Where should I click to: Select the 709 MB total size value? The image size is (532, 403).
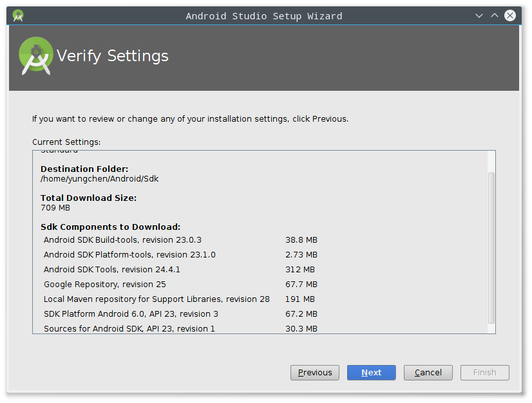tap(55, 208)
